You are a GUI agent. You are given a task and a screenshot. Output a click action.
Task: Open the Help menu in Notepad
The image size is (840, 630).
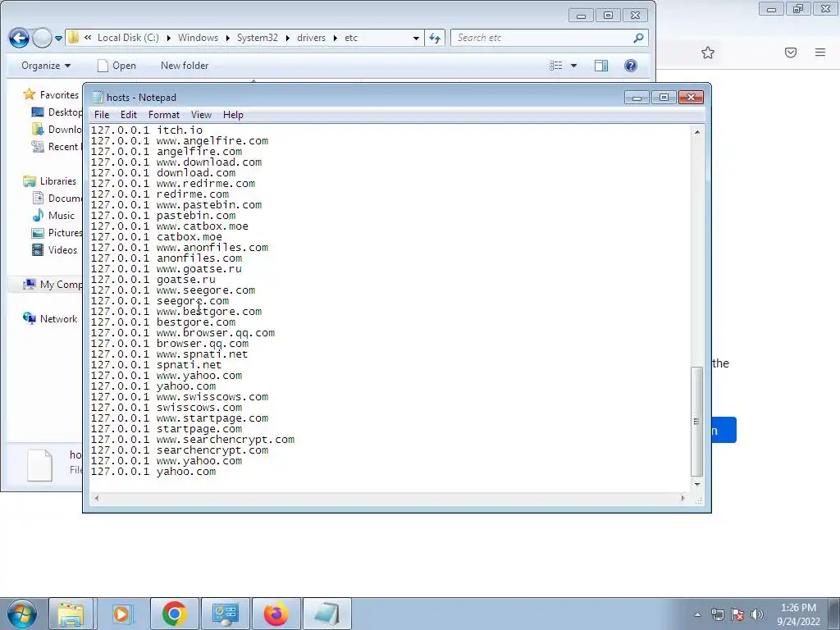tap(233, 115)
